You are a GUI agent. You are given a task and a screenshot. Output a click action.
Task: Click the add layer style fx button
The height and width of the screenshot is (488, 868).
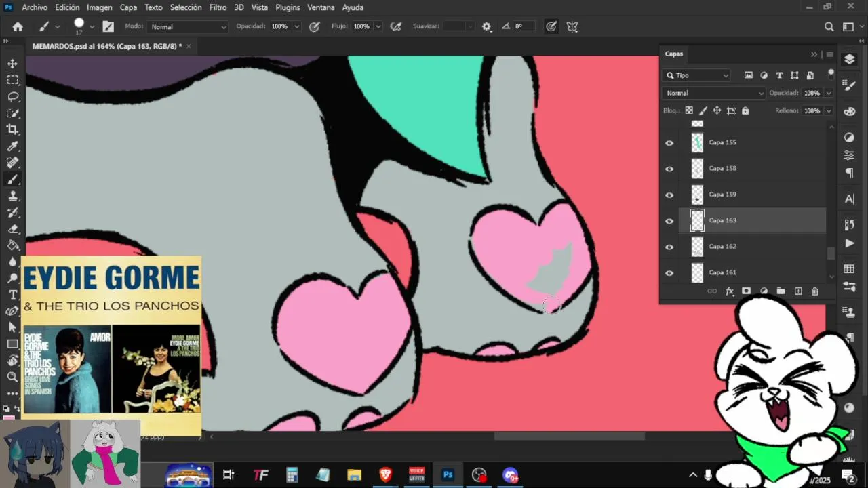[x=730, y=291]
